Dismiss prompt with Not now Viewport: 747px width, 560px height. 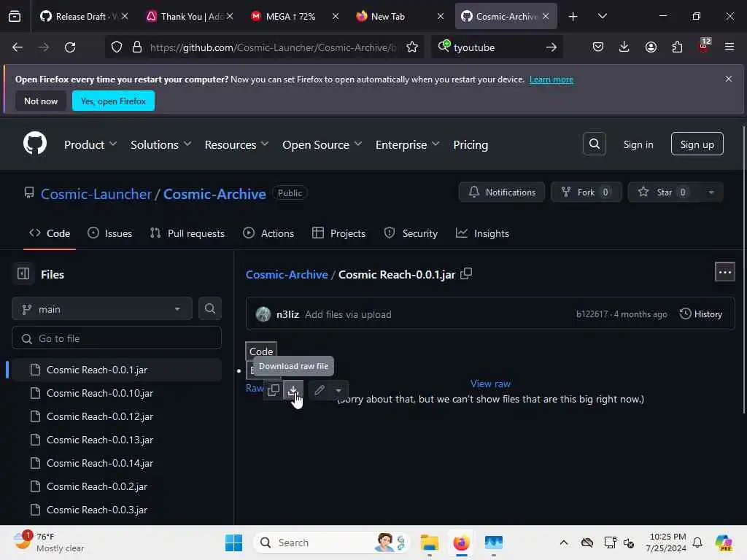point(41,101)
